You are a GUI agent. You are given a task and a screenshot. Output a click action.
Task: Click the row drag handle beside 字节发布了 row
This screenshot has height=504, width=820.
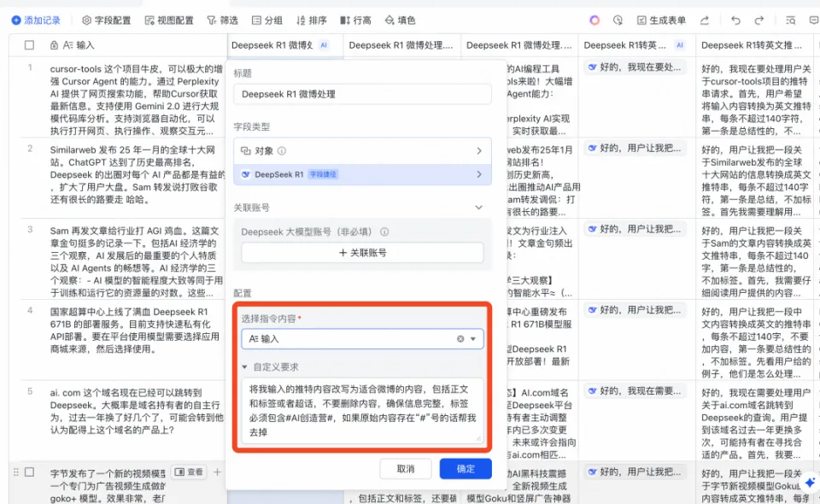pyautogui.click(x=16, y=472)
